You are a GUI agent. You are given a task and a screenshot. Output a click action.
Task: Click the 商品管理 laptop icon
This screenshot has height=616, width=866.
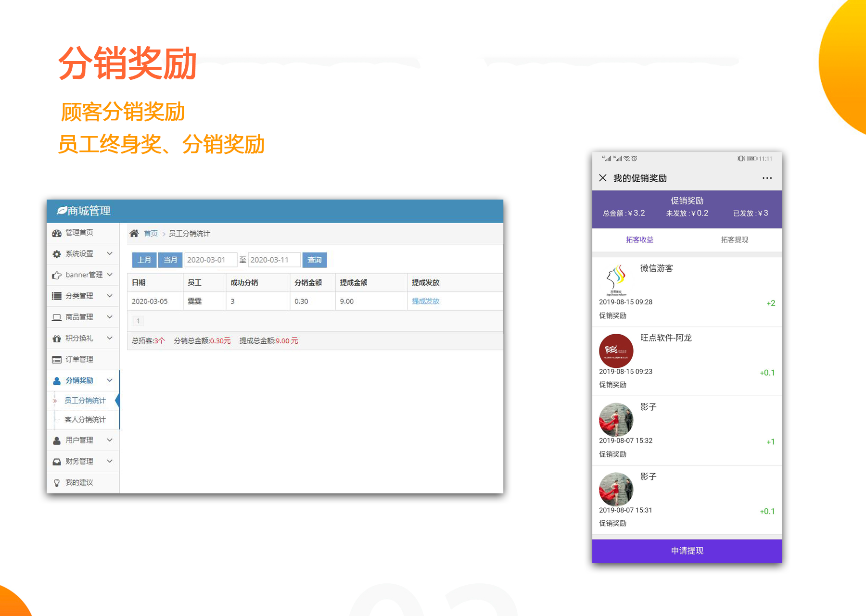(57, 317)
